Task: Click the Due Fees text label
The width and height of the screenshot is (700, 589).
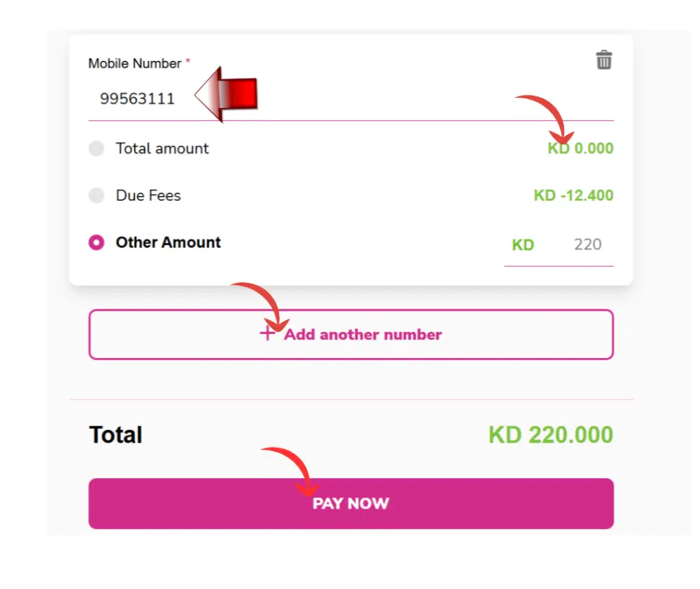Action: (148, 195)
